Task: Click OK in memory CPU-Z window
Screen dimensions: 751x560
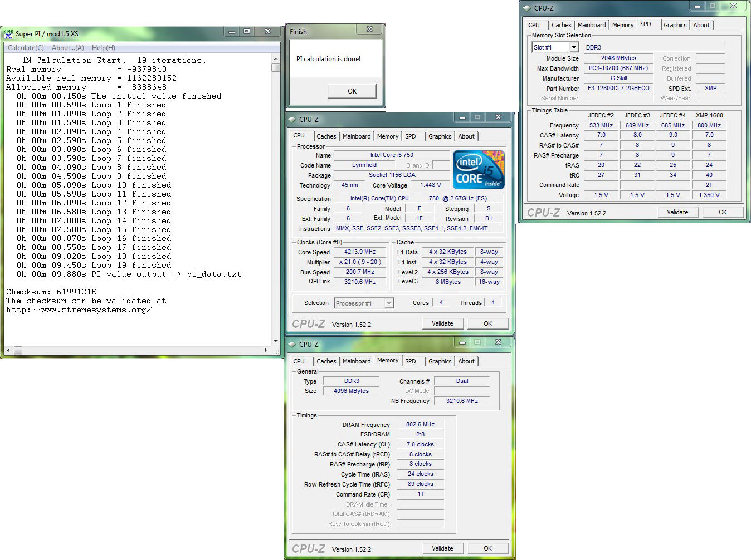Action: [487, 548]
